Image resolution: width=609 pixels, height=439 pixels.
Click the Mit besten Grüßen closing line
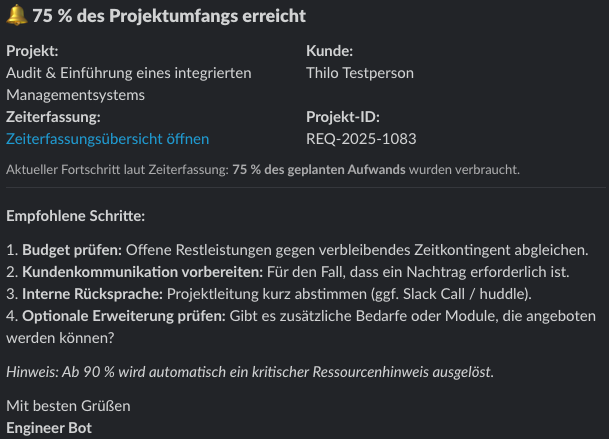[68, 406]
